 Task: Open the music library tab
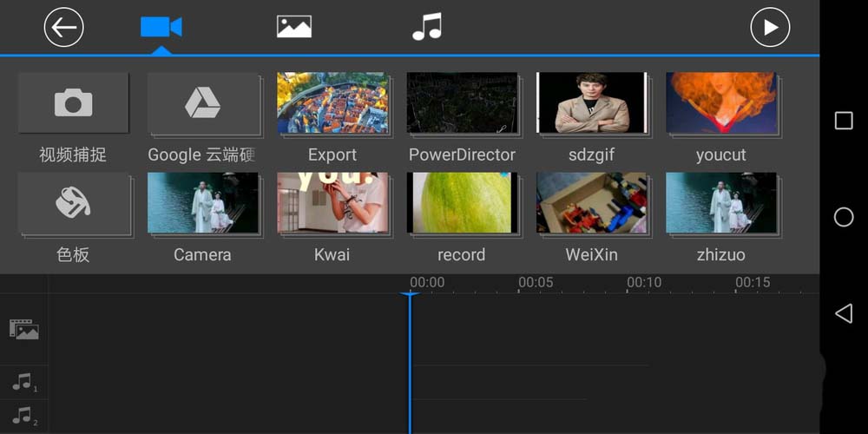[427, 28]
